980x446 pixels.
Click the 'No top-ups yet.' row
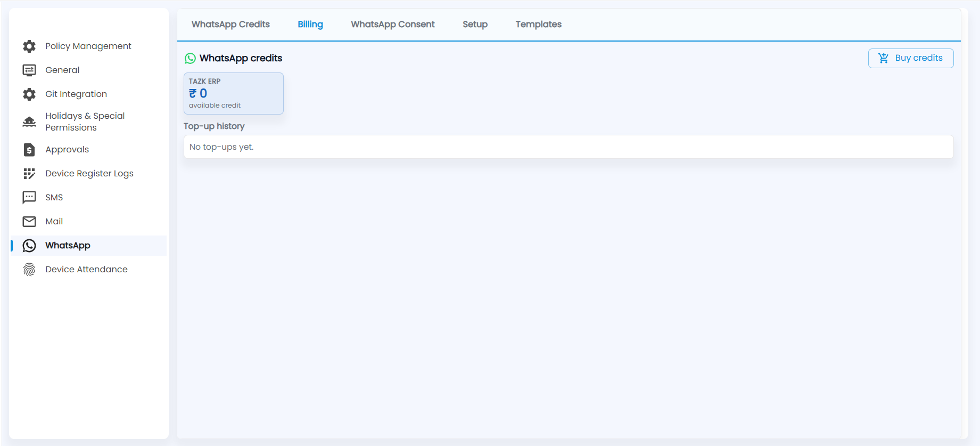(x=569, y=147)
